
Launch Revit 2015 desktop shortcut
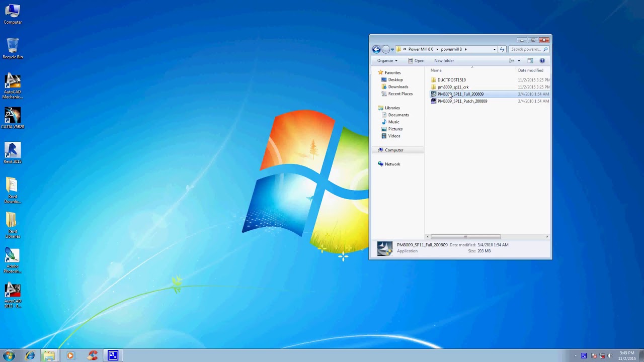13,153
